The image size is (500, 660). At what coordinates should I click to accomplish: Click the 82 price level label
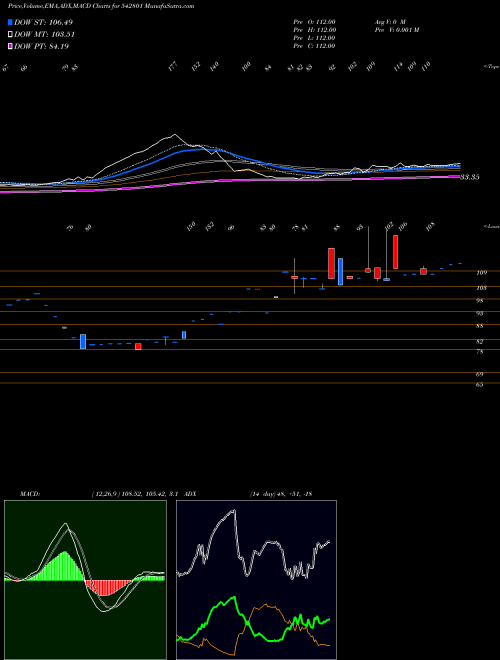click(479, 341)
